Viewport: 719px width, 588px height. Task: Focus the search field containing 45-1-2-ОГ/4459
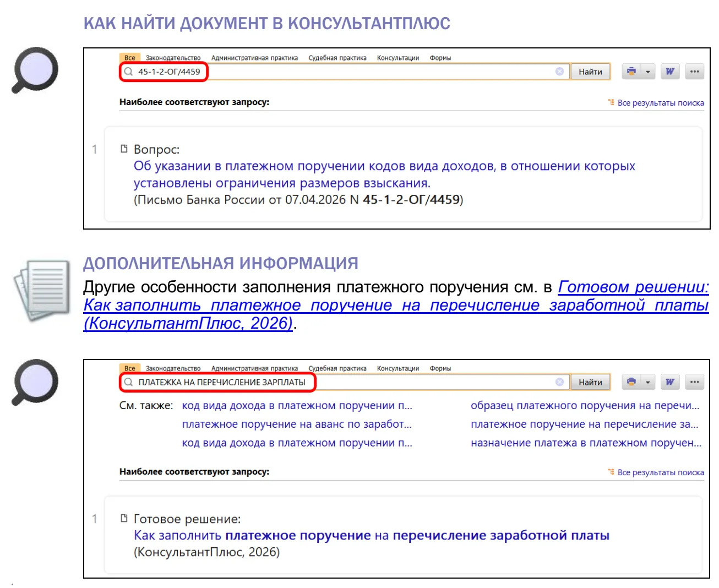coord(346,72)
